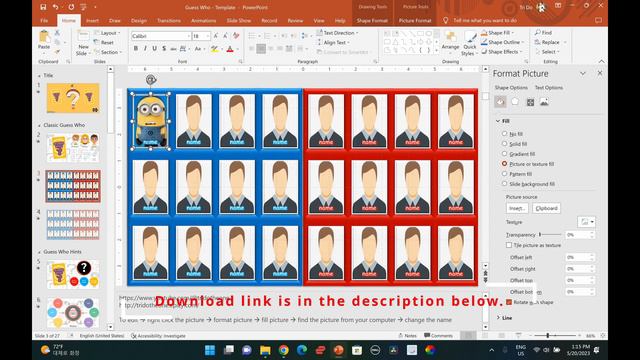Select Fill & Line icon in Format Picture

click(x=500, y=102)
